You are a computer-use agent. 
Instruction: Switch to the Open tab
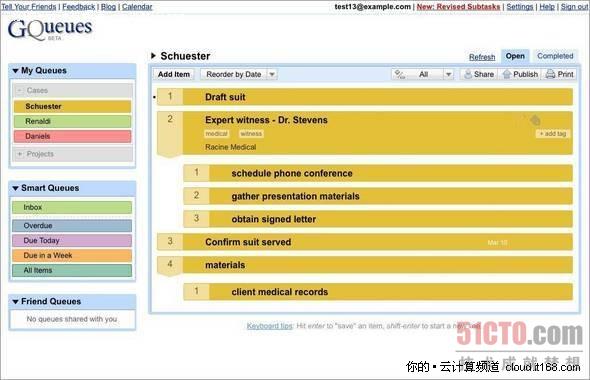click(x=515, y=56)
